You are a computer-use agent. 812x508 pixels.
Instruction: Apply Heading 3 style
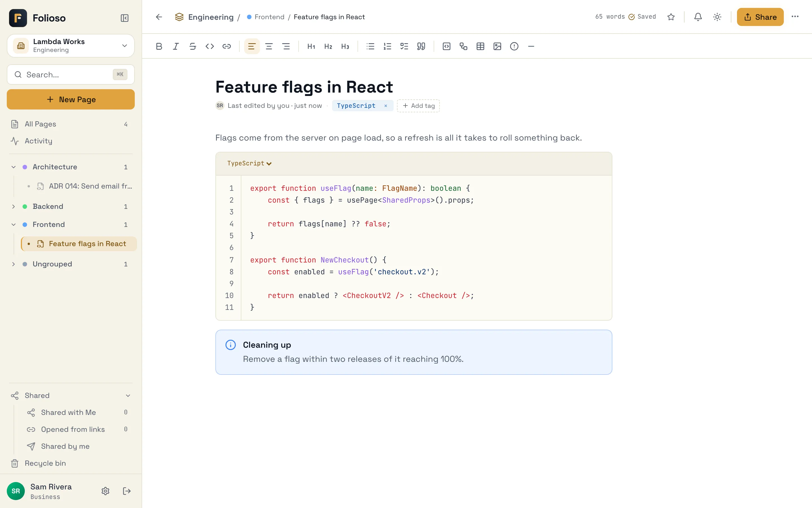tap(345, 46)
